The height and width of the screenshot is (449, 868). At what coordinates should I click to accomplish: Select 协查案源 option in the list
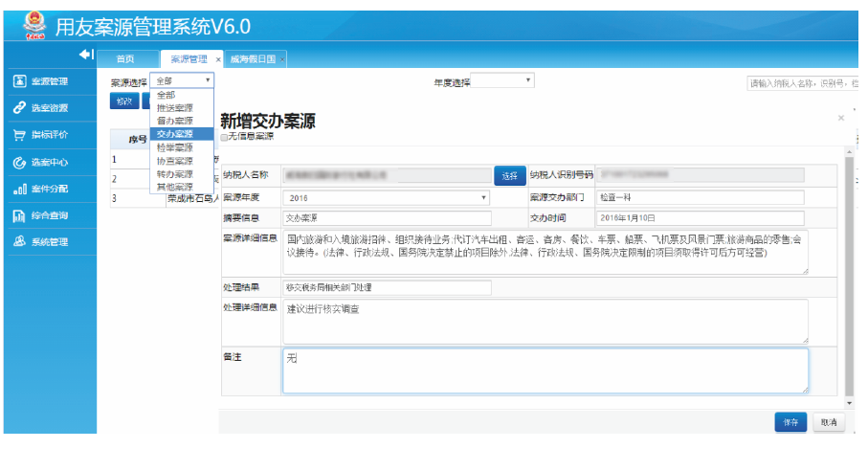[x=174, y=161]
